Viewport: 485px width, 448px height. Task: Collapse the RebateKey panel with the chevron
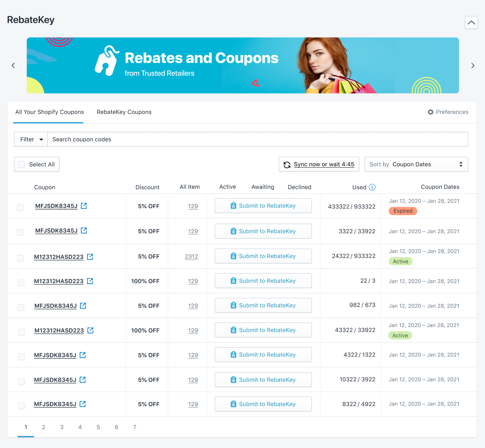(471, 23)
